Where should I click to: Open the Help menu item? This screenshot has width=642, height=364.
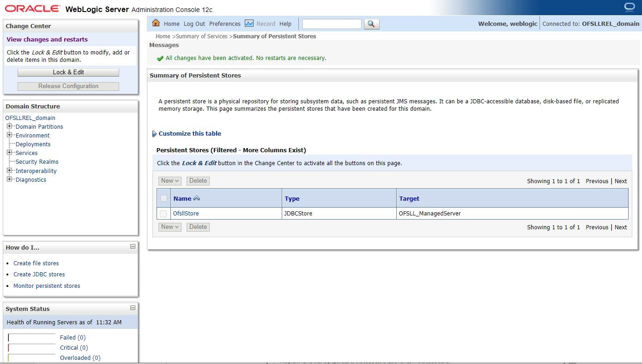pyautogui.click(x=285, y=24)
